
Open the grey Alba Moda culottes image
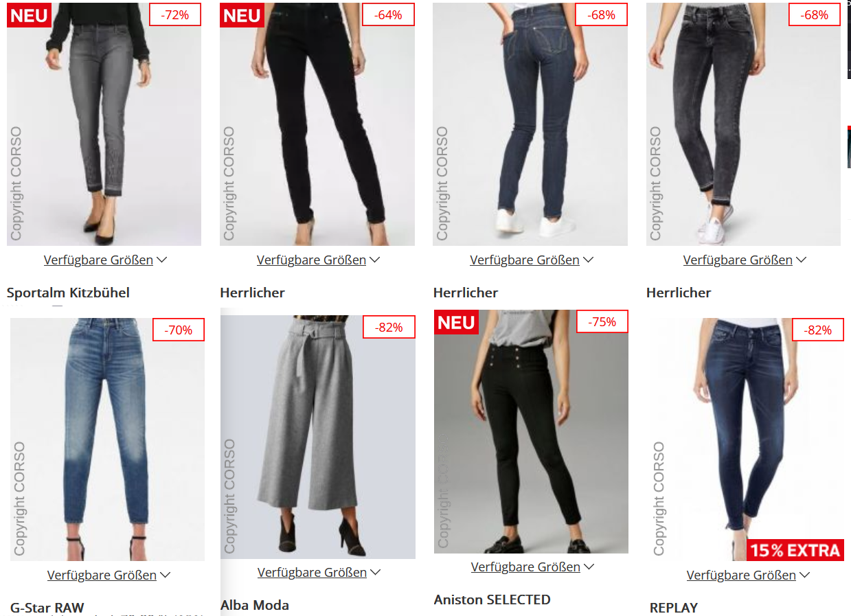(x=318, y=437)
